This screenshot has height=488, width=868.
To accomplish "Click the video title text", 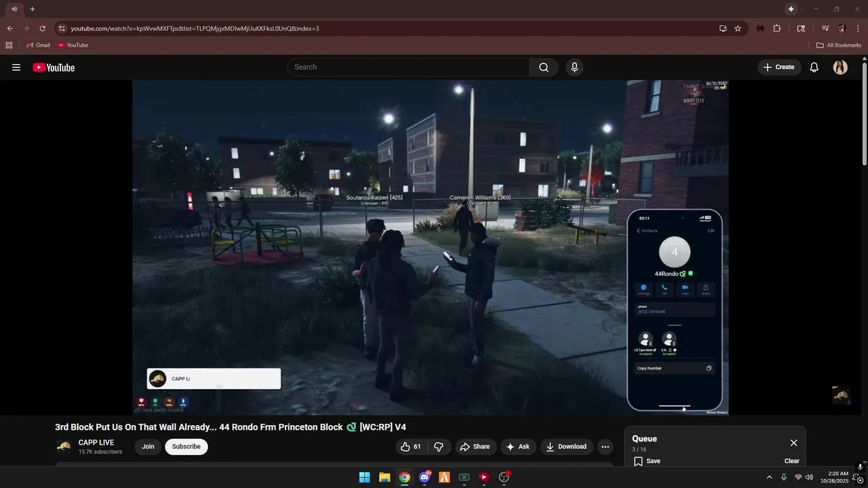I will [x=231, y=427].
